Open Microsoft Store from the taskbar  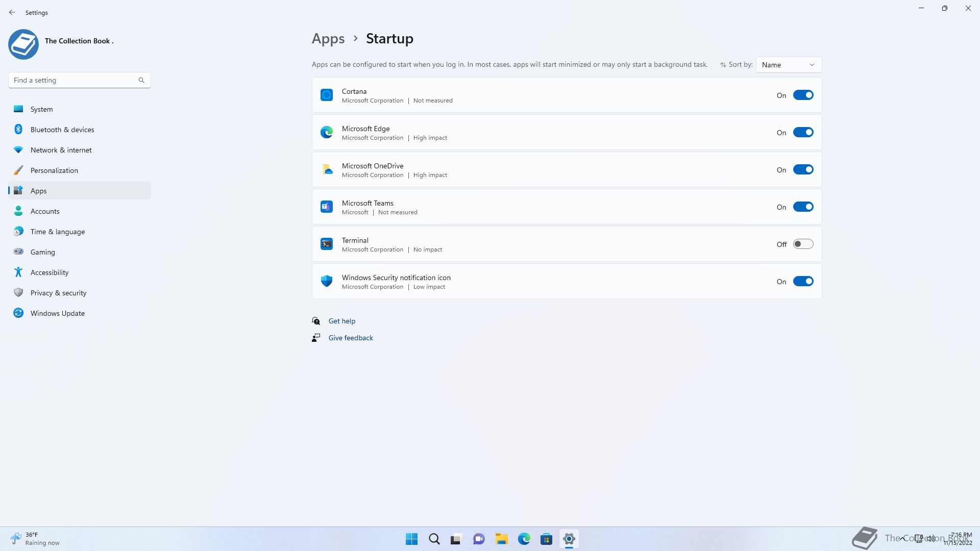pyautogui.click(x=546, y=539)
